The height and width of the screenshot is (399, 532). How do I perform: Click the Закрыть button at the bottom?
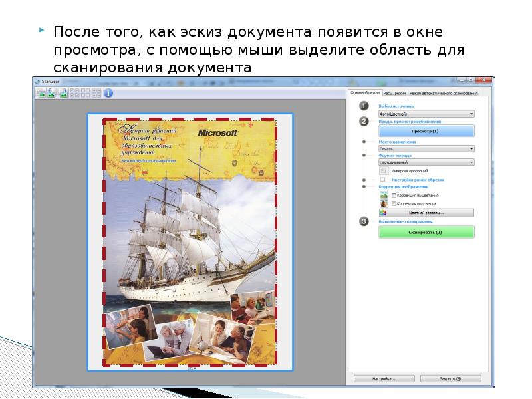click(x=451, y=378)
